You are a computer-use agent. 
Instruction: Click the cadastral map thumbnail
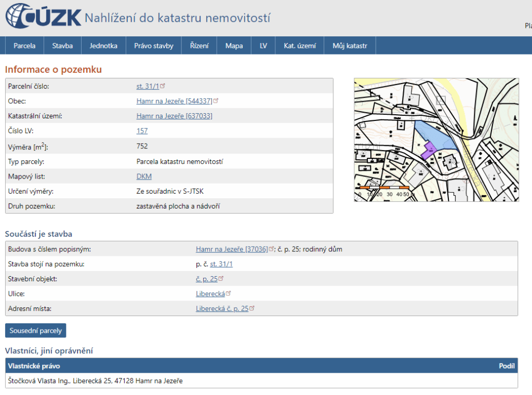[x=436, y=140]
